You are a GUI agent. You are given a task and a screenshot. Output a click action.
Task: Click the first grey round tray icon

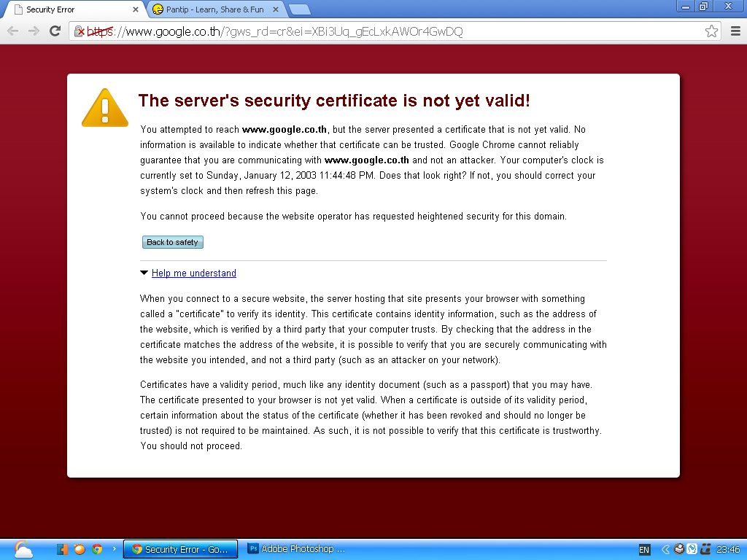coord(679,549)
